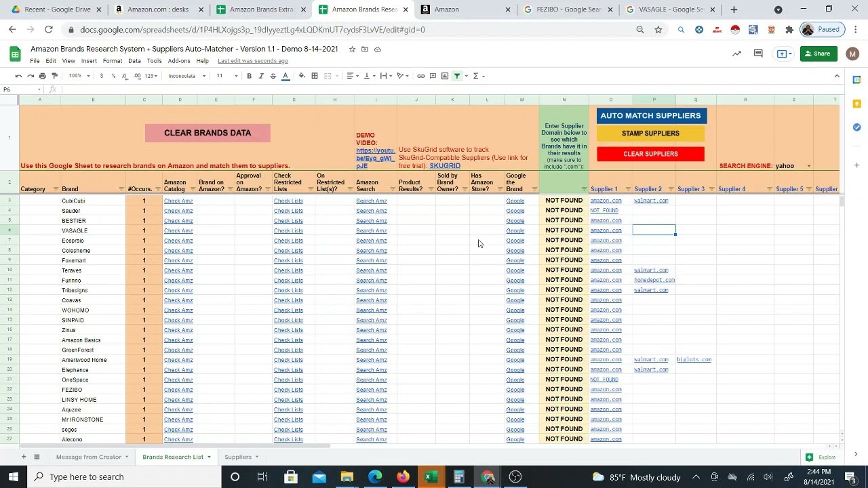
Task: Click the Print icon
Action: pos(43,76)
